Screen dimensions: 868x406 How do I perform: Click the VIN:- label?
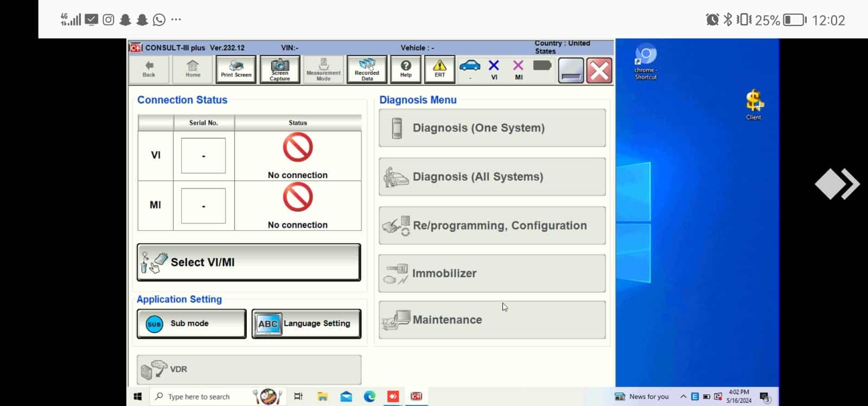click(x=290, y=48)
